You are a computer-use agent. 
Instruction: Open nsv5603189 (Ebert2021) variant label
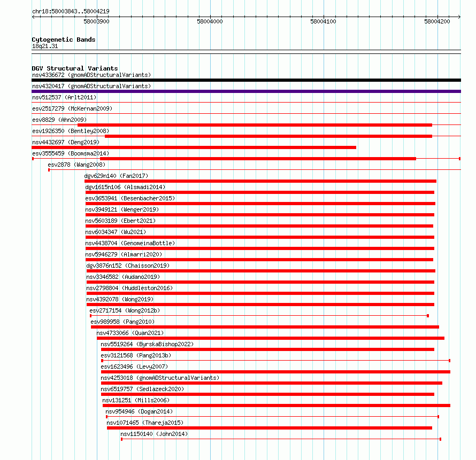120,221
